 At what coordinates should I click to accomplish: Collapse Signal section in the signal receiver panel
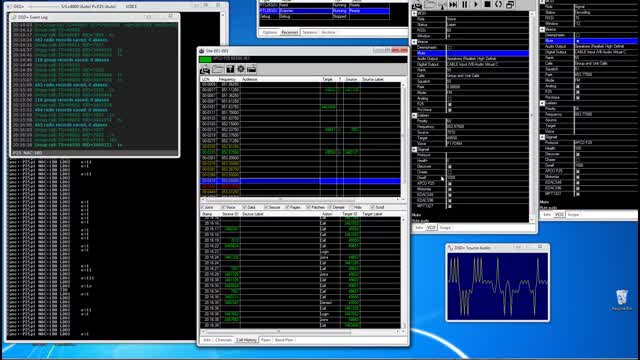click(x=542, y=137)
